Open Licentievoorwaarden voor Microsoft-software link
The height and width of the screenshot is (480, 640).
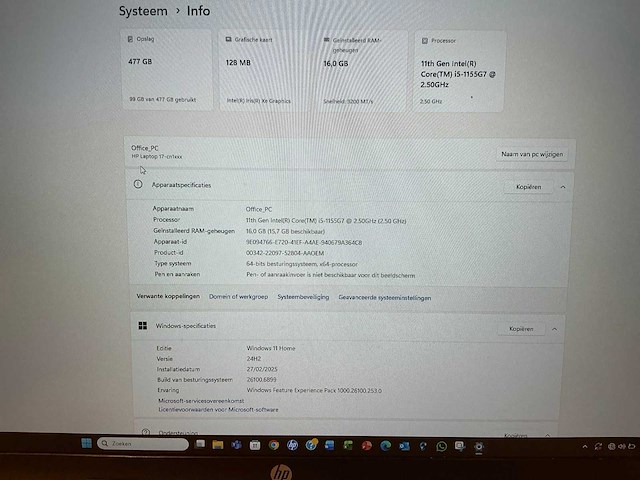[218, 409]
